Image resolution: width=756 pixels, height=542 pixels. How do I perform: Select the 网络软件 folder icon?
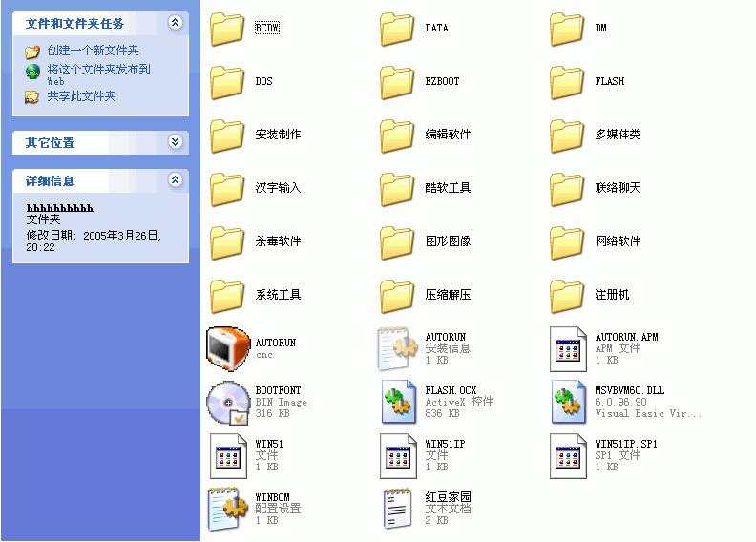coord(567,242)
